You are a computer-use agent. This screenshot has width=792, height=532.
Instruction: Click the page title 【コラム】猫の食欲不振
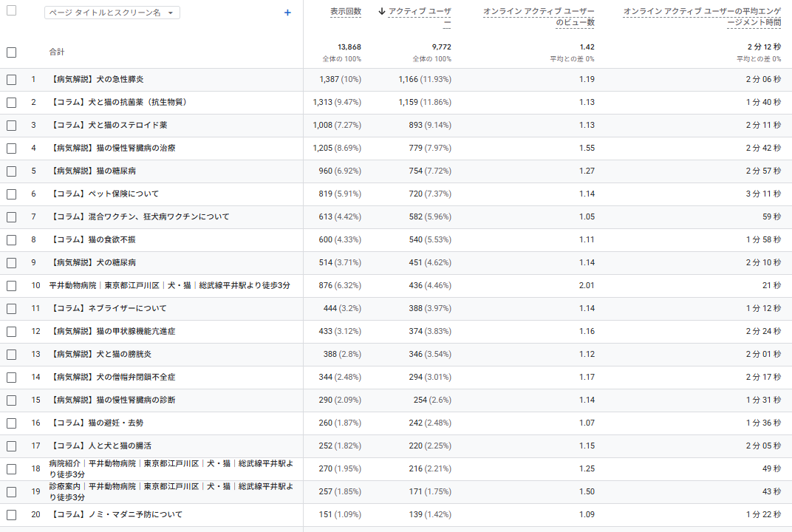pyautogui.click(x=92, y=239)
